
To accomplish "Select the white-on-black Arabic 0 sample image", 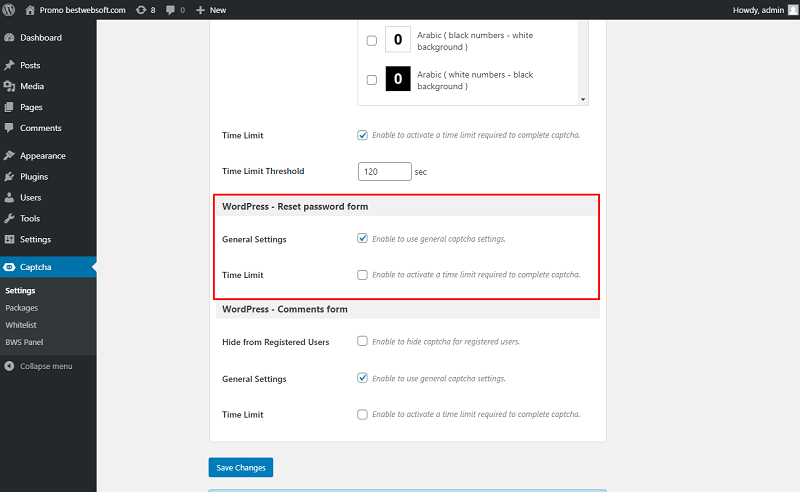I will [x=398, y=79].
